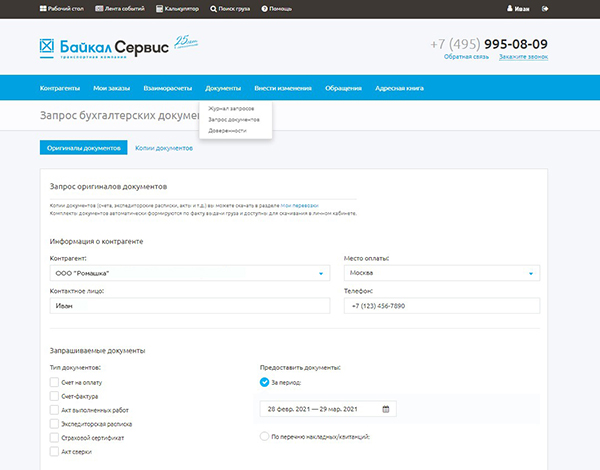Viewport: 600px width, 470px height.
Task: Open Внести изменения menu
Action: [283, 88]
